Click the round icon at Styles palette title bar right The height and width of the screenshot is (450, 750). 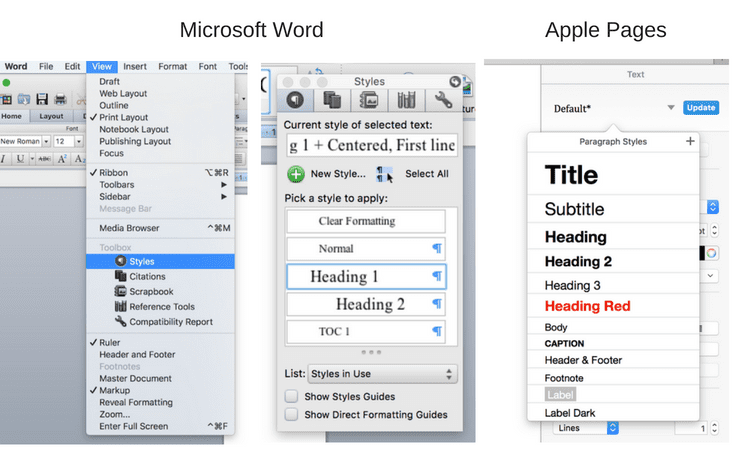(x=455, y=82)
